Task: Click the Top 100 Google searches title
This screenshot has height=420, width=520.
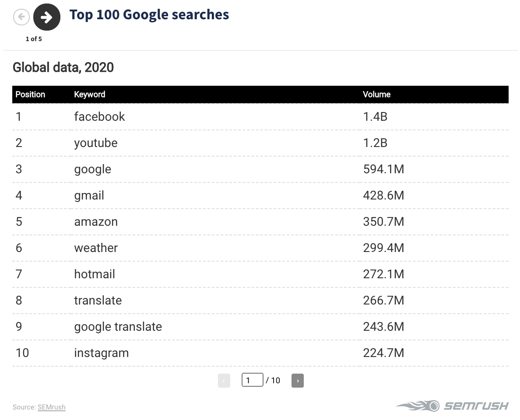Action: (149, 15)
